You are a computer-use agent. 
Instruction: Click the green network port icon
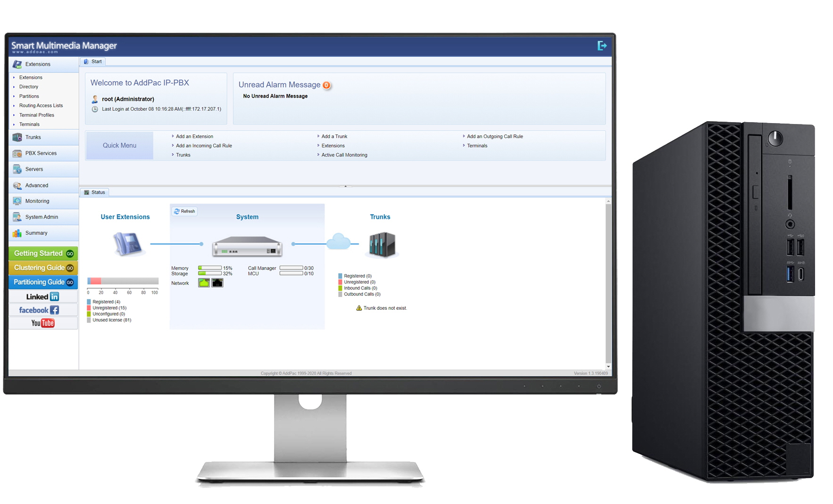click(204, 283)
